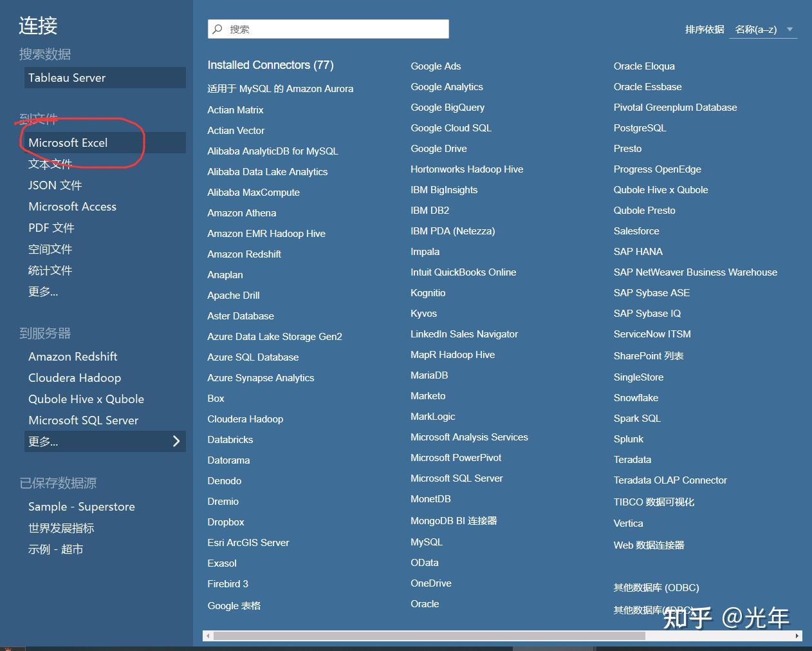Choose Microsoft PowerPivot connector

point(456,458)
